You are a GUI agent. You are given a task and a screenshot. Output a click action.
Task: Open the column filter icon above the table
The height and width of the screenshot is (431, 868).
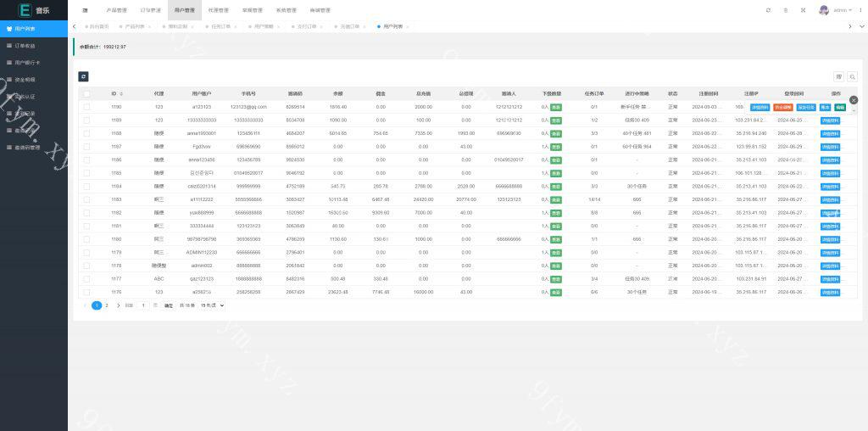pyautogui.click(x=838, y=77)
